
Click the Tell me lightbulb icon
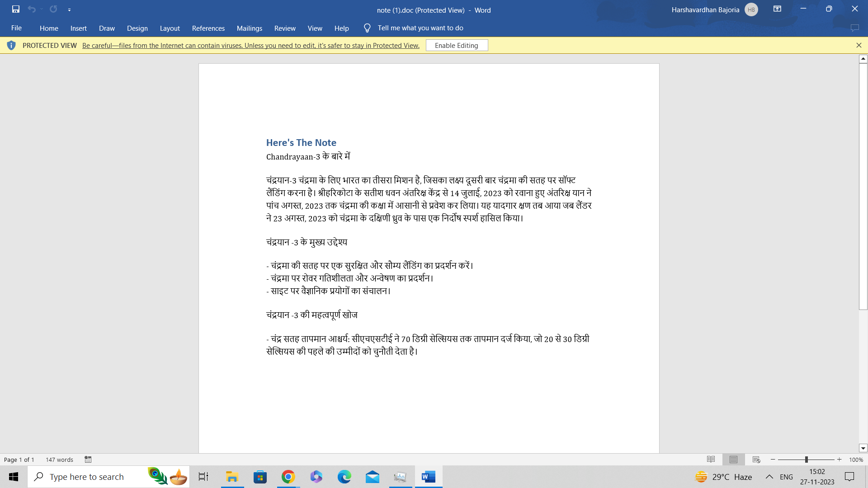[367, 28]
